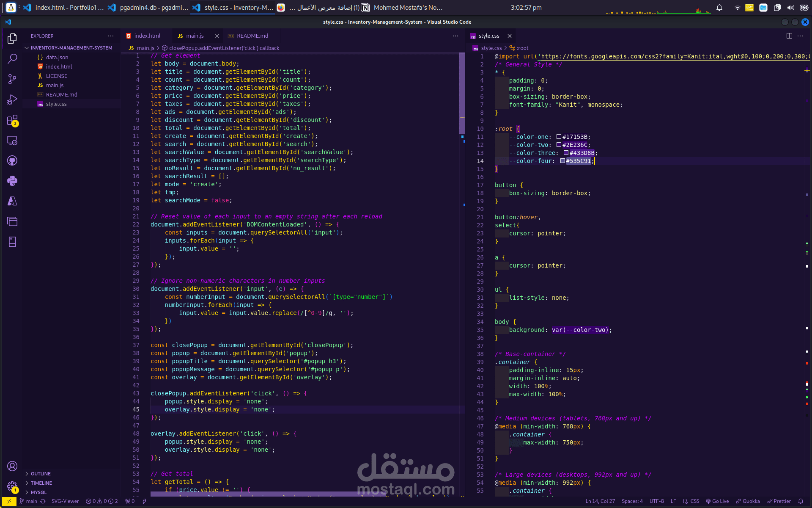Toggle Quokka in the status bar
The height and width of the screenshot is (508, 812).
click(748, 501)
